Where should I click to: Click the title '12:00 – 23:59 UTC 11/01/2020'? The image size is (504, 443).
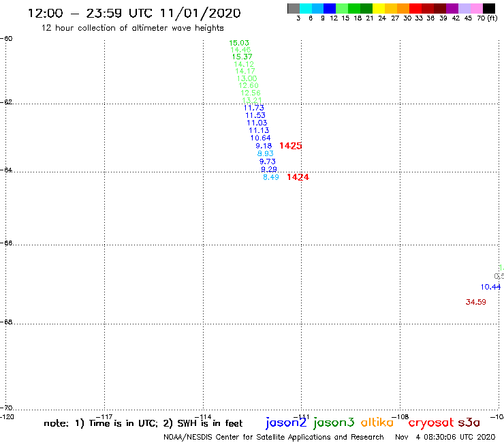click(134, 13)
